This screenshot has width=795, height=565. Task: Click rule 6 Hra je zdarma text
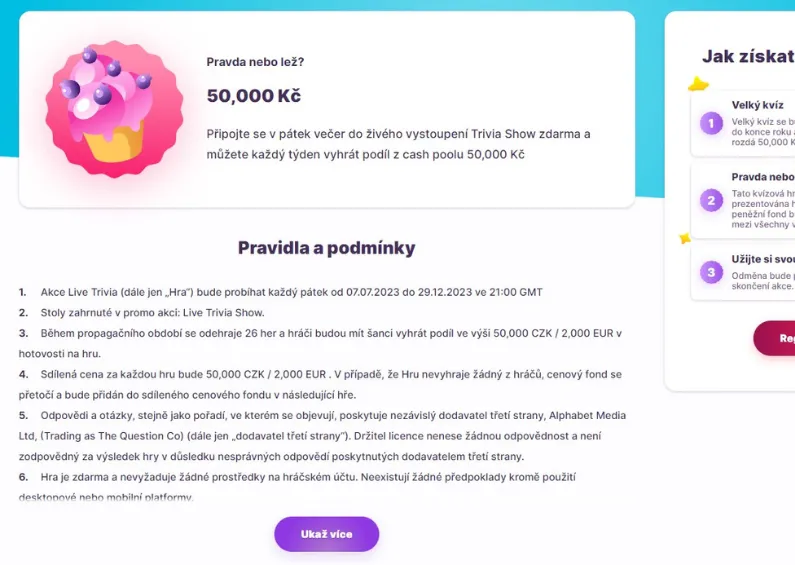point(297,487)
